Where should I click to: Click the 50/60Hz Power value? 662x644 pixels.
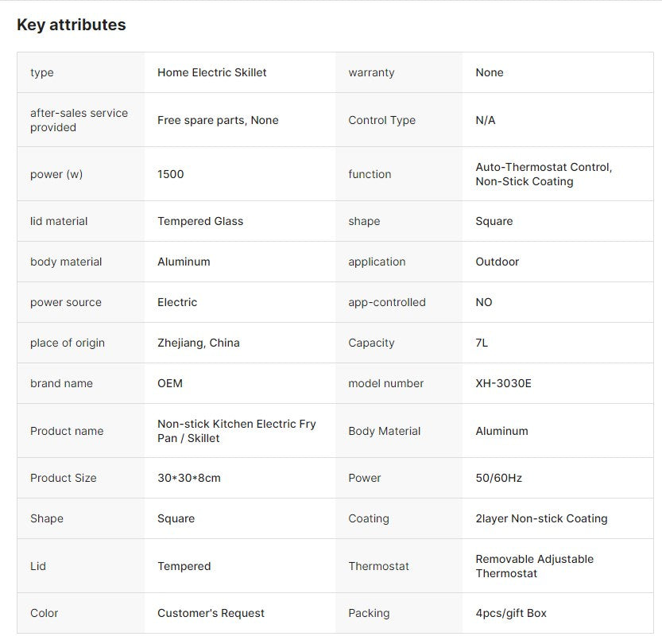[x=499, y=478]
